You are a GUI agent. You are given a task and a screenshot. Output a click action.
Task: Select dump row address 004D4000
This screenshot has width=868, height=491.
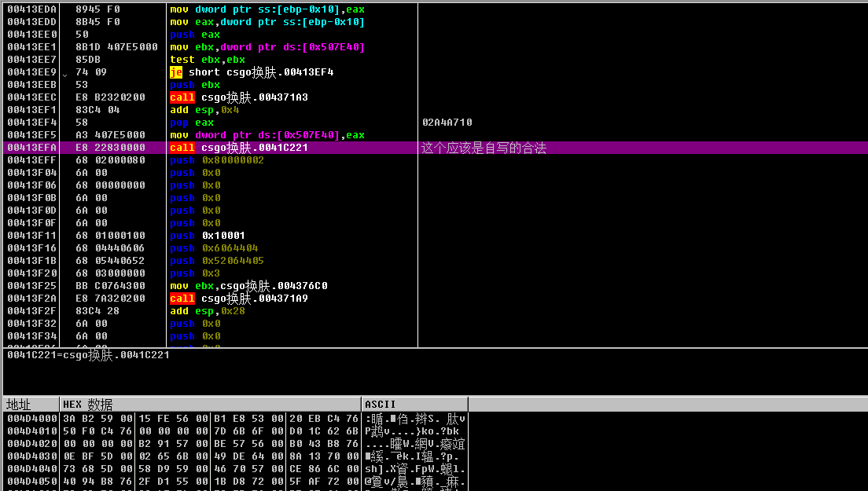pyautogui.click(x=31, y=419)
